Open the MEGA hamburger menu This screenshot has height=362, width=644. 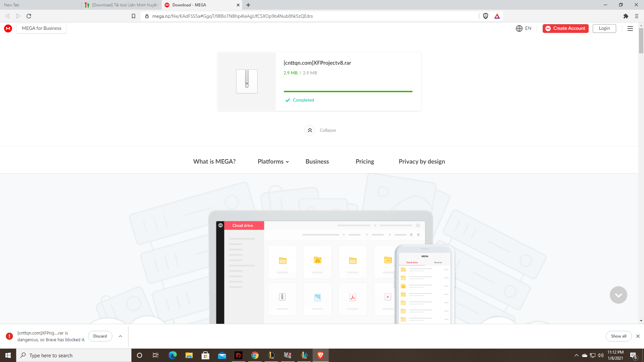(x=630, y=28)
